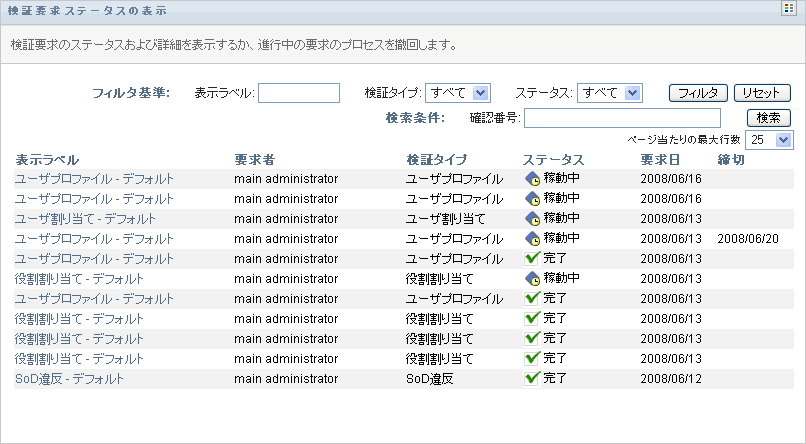
Task: Click the portlet options icon in title bar
Action: click(789, 9)
